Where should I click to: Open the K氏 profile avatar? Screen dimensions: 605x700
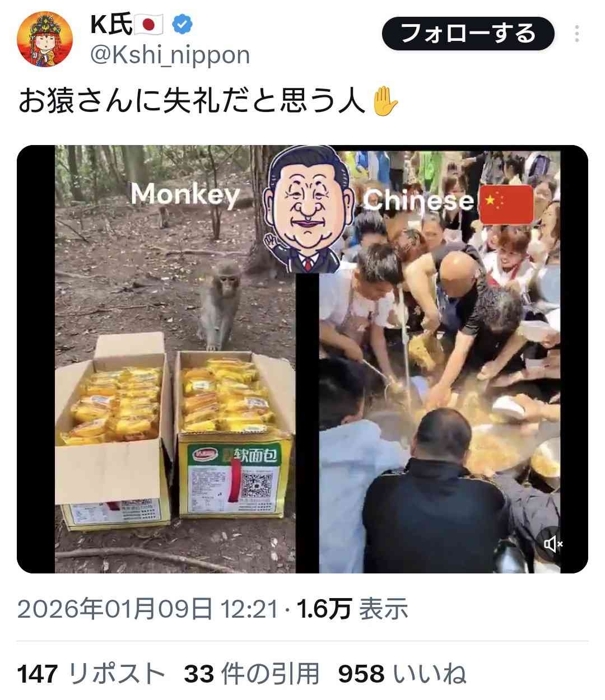tap(45, 39)
